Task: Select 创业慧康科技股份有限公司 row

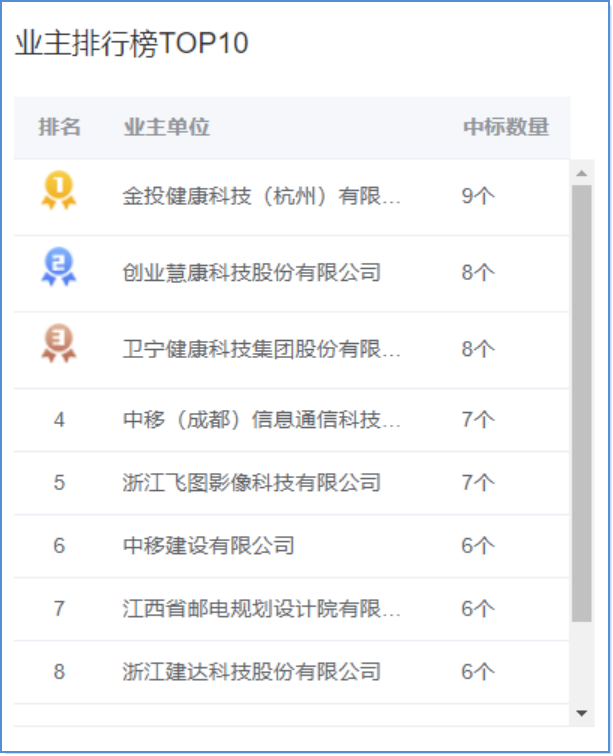Action: [x=292, y=274]
